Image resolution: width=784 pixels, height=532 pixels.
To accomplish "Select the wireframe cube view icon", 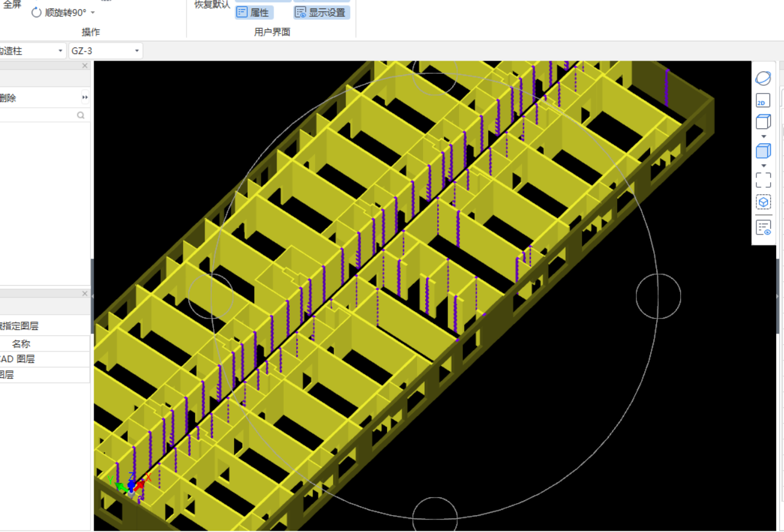I will [763, 122].
